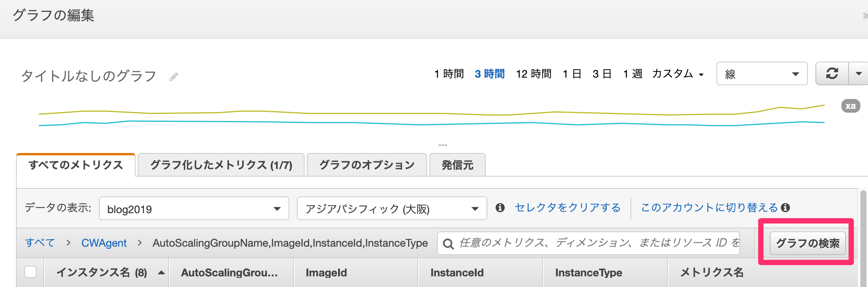The image size is (868, 287).
Task: Click セレクタをクリアする link
Action: (568, 207)
